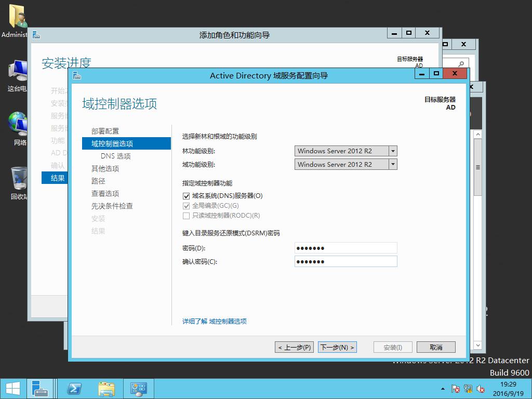Screen dimensions: 532x399
Task: Toggle the Global Catalog (GC) checkbox
Action: pyautogui.click(x=186, y=206)
